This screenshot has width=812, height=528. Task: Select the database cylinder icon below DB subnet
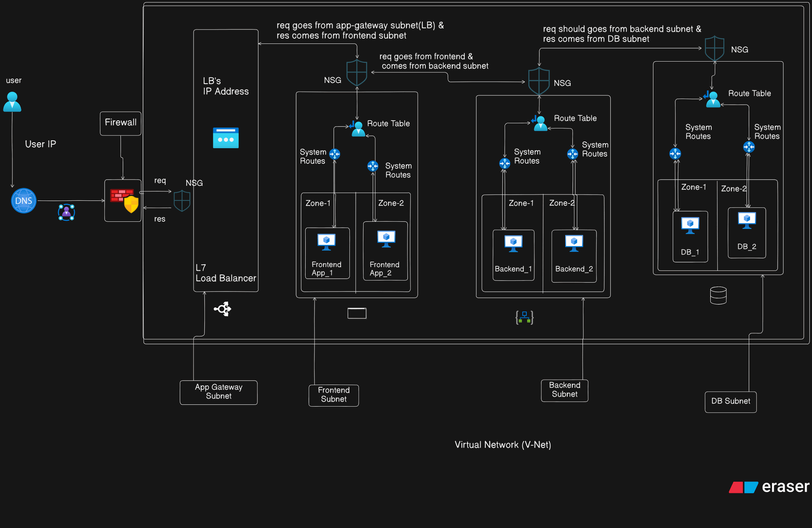tap(718, 295)
